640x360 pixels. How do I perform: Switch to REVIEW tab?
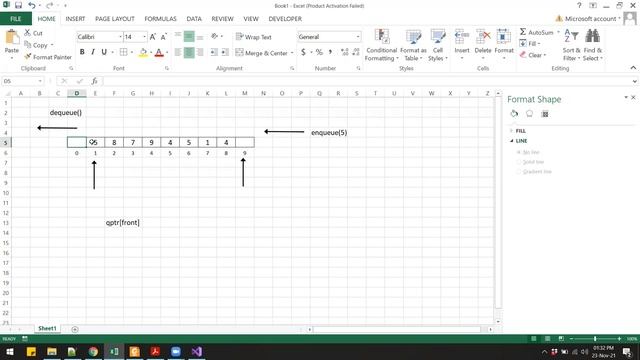coord(222,19)
